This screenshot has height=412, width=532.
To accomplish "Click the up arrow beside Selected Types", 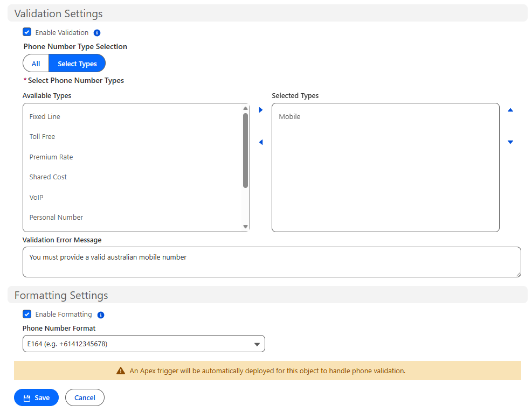I will click(x=510, y=109).
